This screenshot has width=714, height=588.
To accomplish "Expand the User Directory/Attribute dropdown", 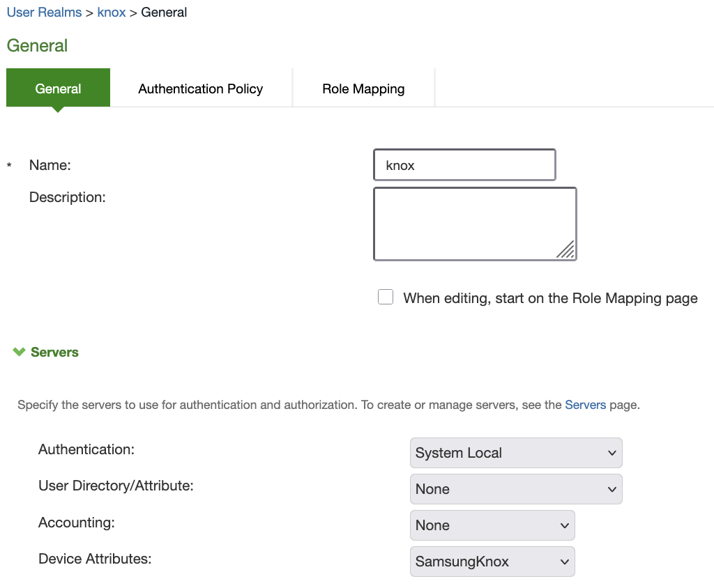I will pos(515,489).
